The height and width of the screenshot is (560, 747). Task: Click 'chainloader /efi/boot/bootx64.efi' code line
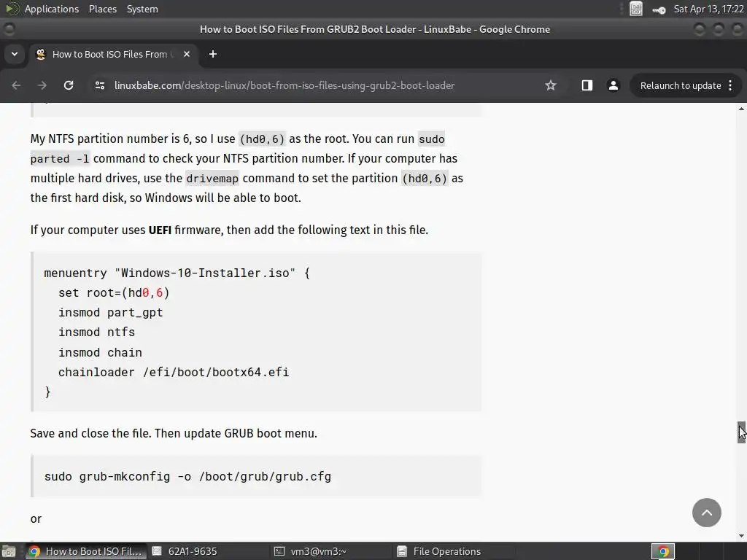click(174, 372)
